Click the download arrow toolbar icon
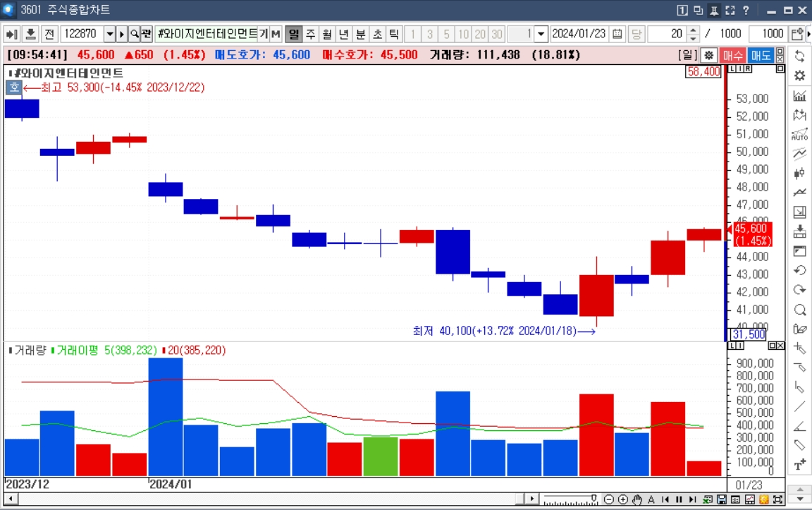The image size is (812, 510). click(30, 34)
